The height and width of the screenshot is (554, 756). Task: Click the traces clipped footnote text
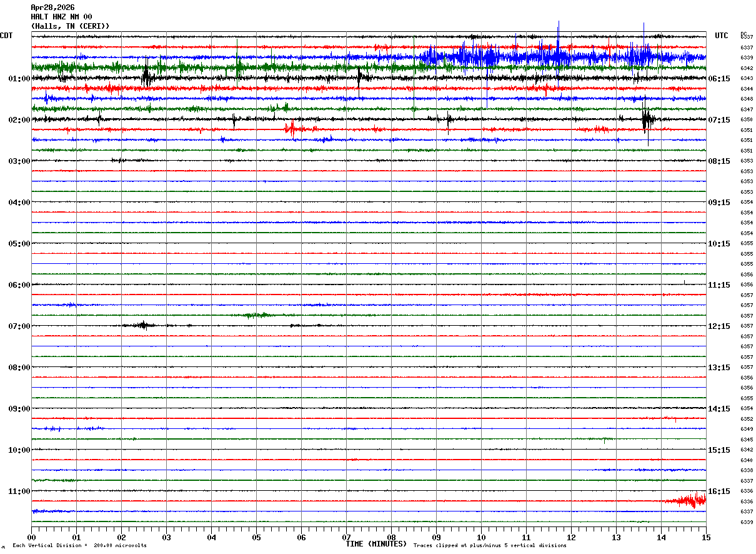point(490,546)
